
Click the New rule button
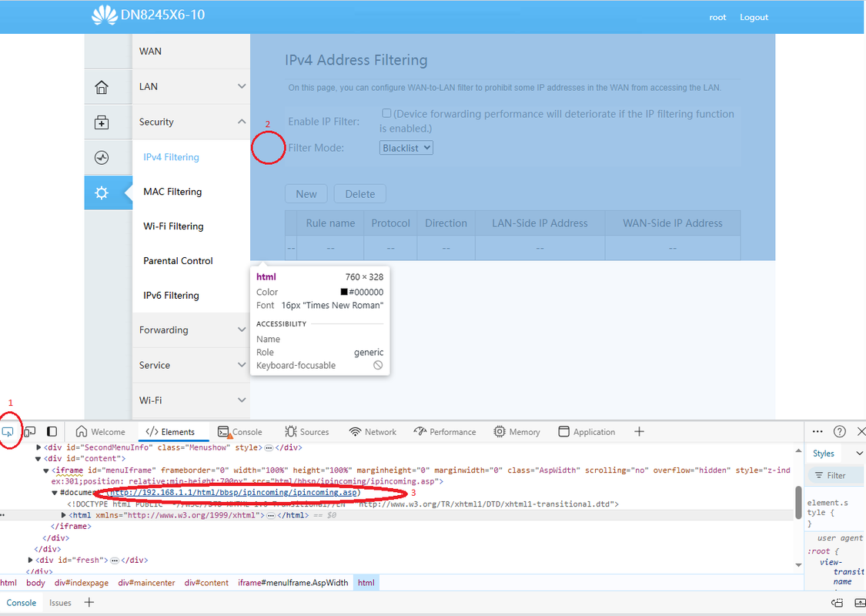[x=306, y=194]
